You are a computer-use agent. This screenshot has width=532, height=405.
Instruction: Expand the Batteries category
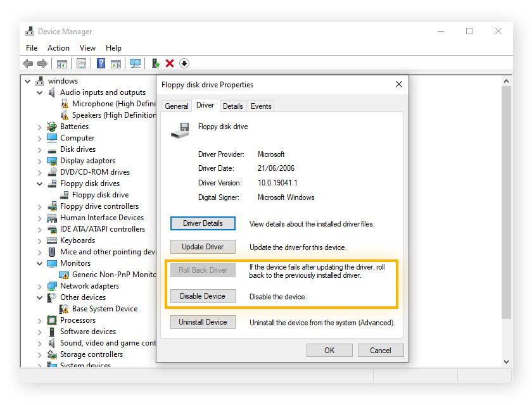coord(39,127)
